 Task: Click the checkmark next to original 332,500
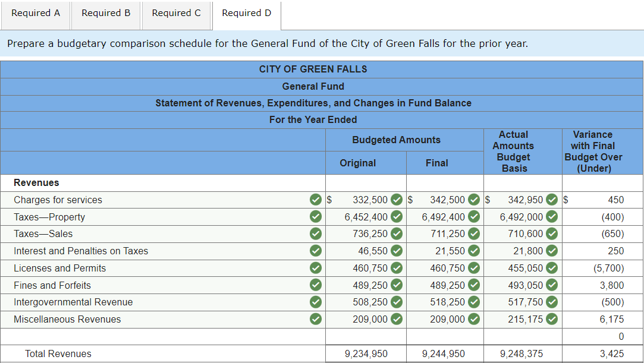tap(397, 200)
